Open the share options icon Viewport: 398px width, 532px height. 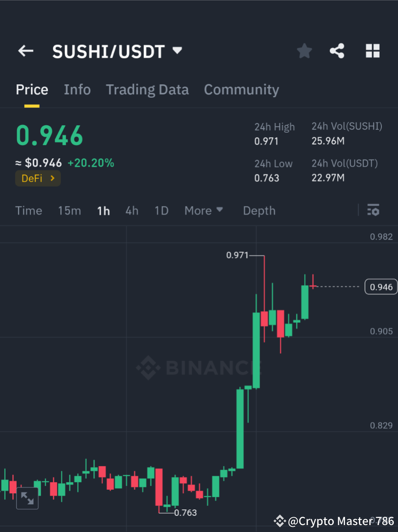coord(337,51)
